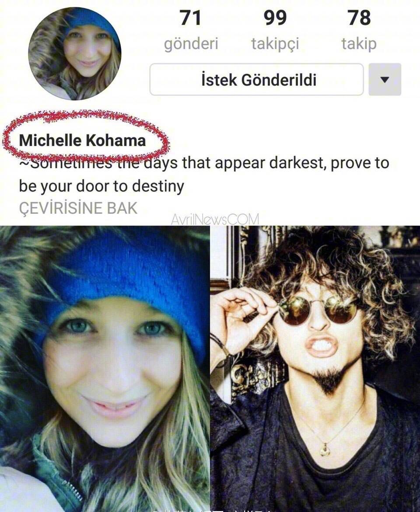Click the small black dropdown triangle button

pyautogui.click(x=385, y=79)
